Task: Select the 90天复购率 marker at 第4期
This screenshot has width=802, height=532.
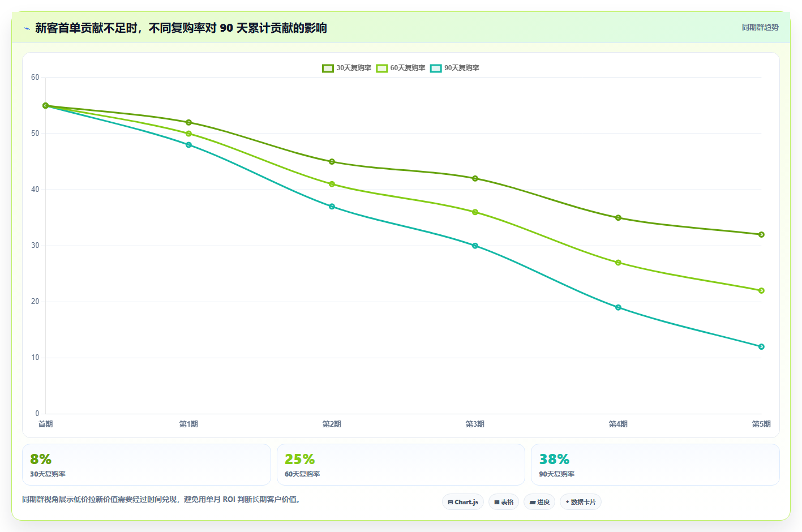Action: point(619,307)
